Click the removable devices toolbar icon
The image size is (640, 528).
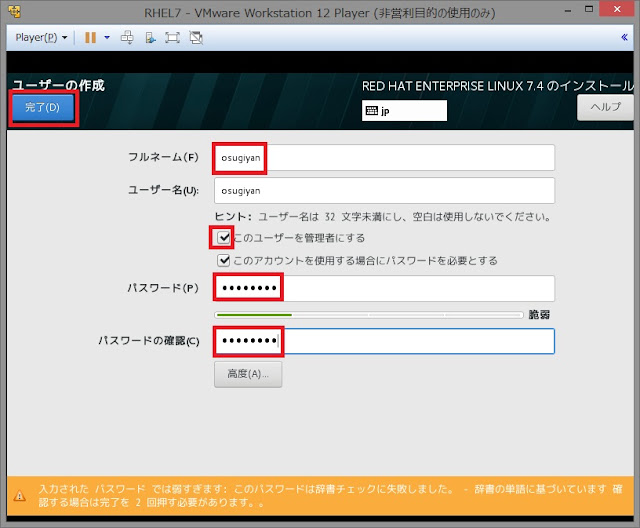(151, 38)
